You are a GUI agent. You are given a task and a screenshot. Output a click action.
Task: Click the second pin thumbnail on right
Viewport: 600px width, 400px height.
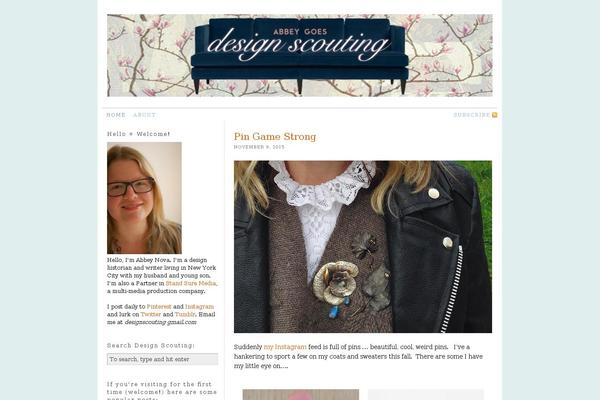click(x=426, y=395)
